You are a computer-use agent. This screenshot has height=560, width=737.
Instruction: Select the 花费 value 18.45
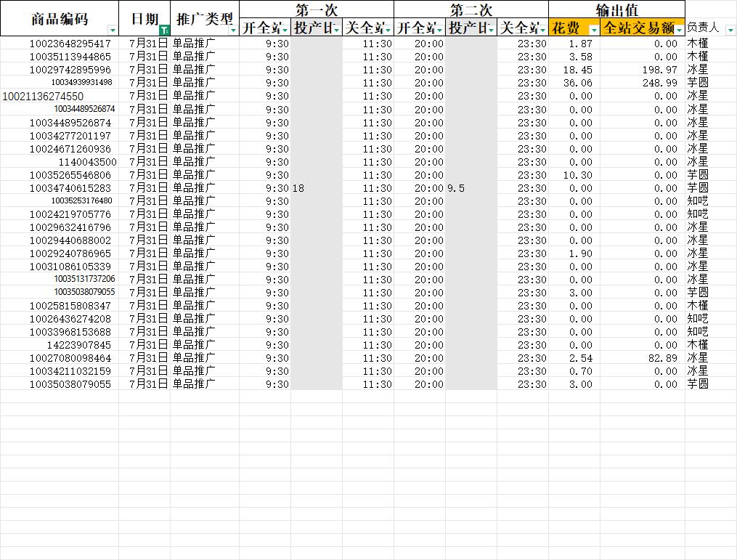[578, 70]
